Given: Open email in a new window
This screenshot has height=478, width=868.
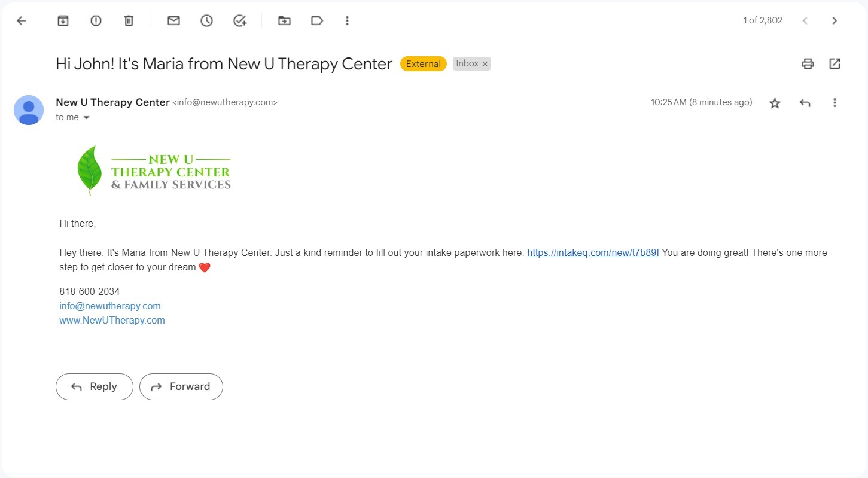Looking at the screenshot, I should click(835, 63).
